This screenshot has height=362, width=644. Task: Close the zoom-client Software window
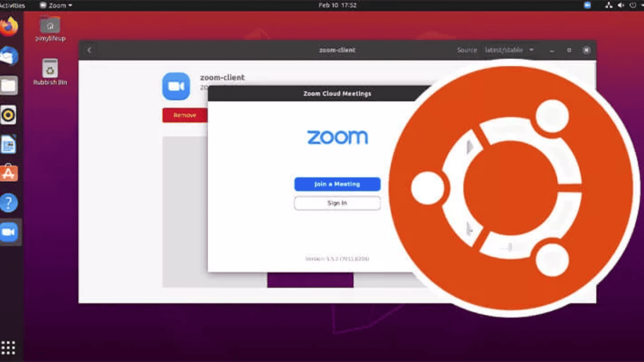[x=586, y=50]
